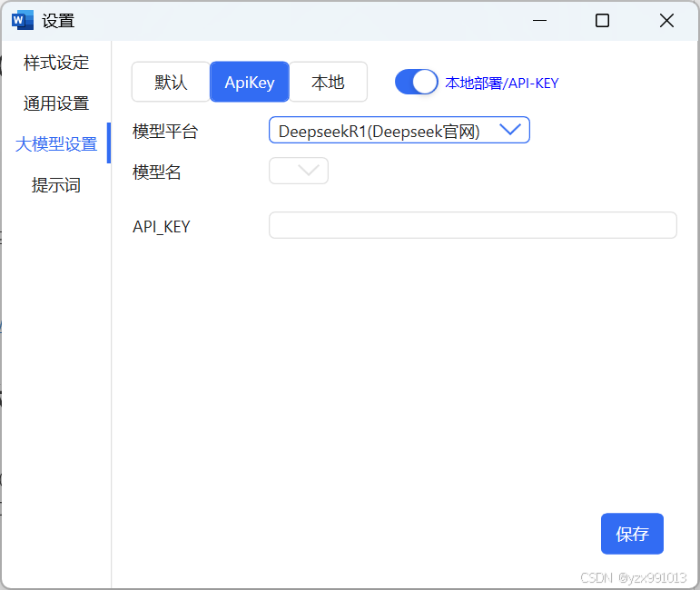Close the 设置 window
The width and height of the screenshot is (700, 590).
[x=666, y=21]
